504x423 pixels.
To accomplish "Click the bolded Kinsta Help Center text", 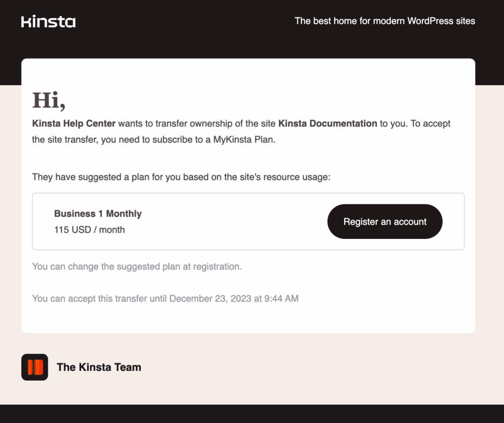I will [x=74, y=124].
